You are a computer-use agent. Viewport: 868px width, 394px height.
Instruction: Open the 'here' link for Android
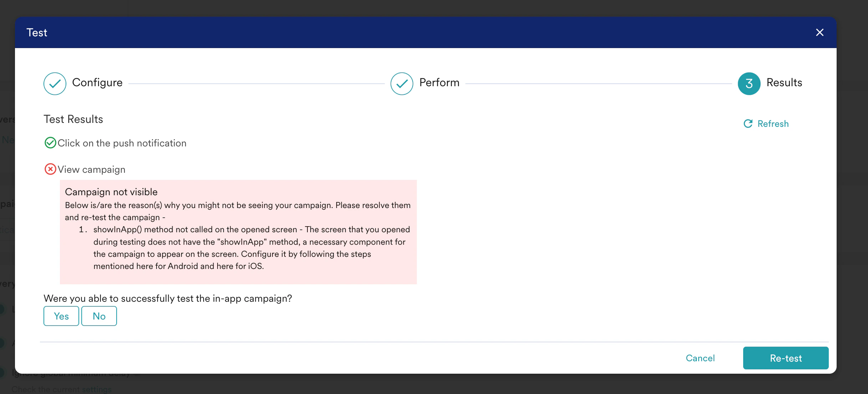point(144,266)
